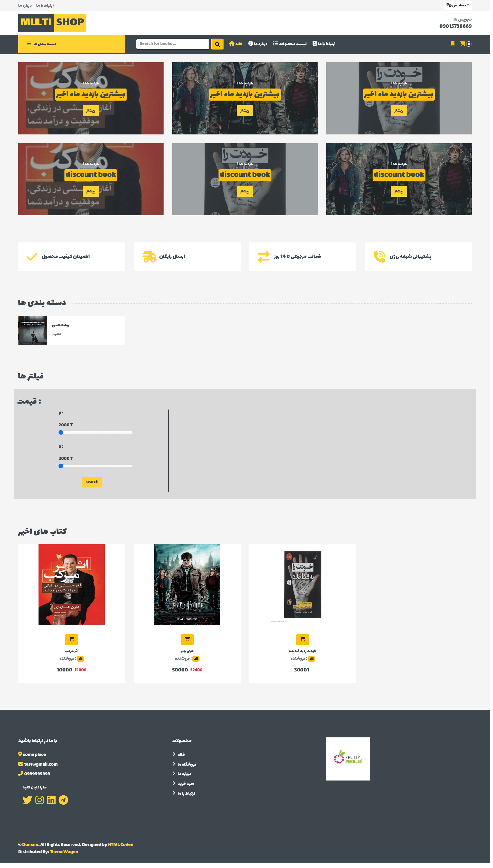The height and width of the screenshot is (868, 493).
Task: Click the yellow bookmark icon in navbar
Action: click(456, 44)
